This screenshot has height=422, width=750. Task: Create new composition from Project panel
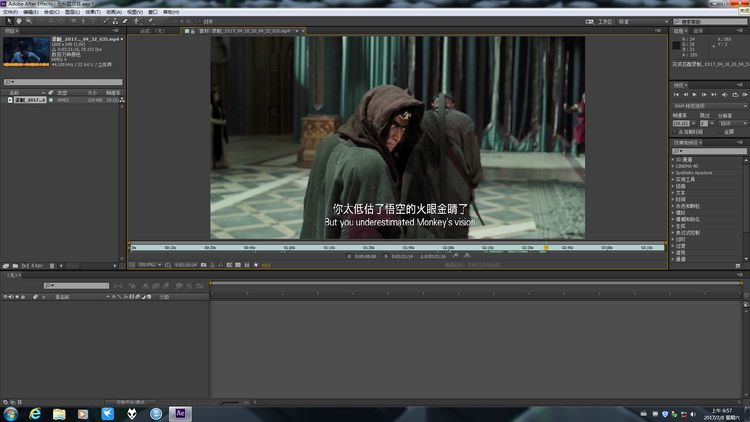pyautogui.click(x=24, y=266)
